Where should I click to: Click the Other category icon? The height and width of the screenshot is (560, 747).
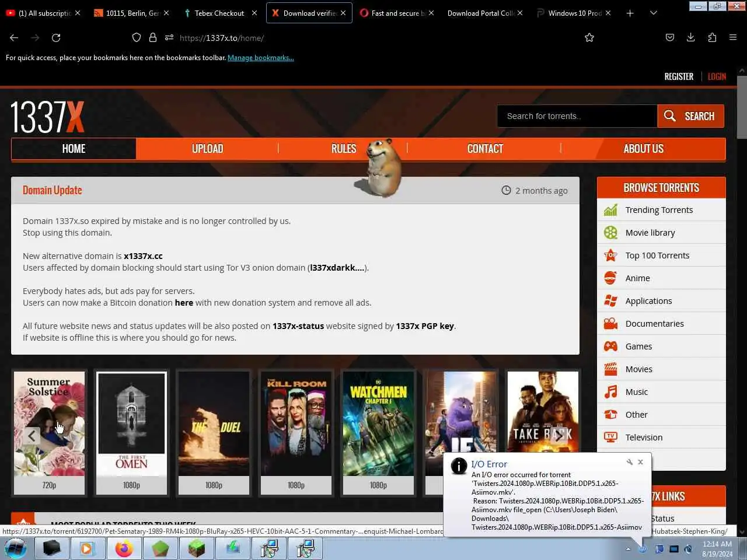[610, 415]
